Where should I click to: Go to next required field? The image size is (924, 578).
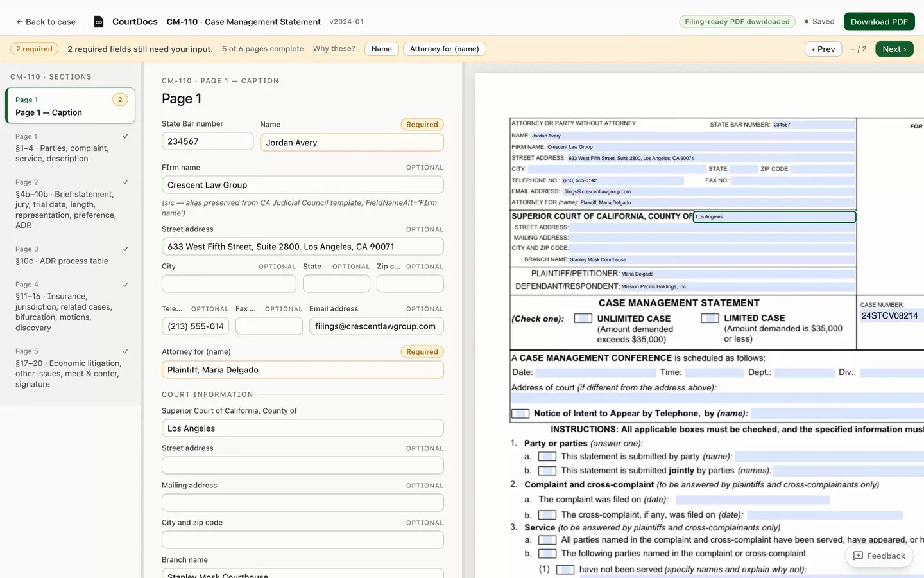[x=894, y=49]
